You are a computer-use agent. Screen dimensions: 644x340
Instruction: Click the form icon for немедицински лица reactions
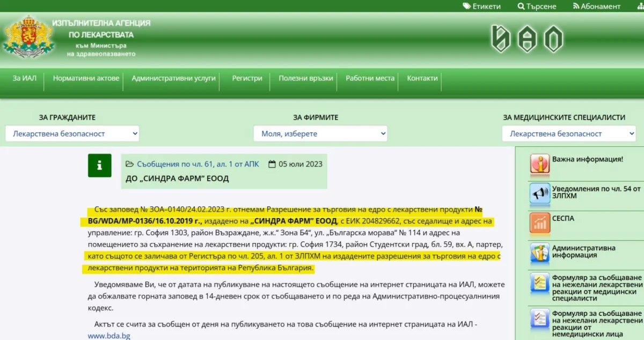[539, 318]
